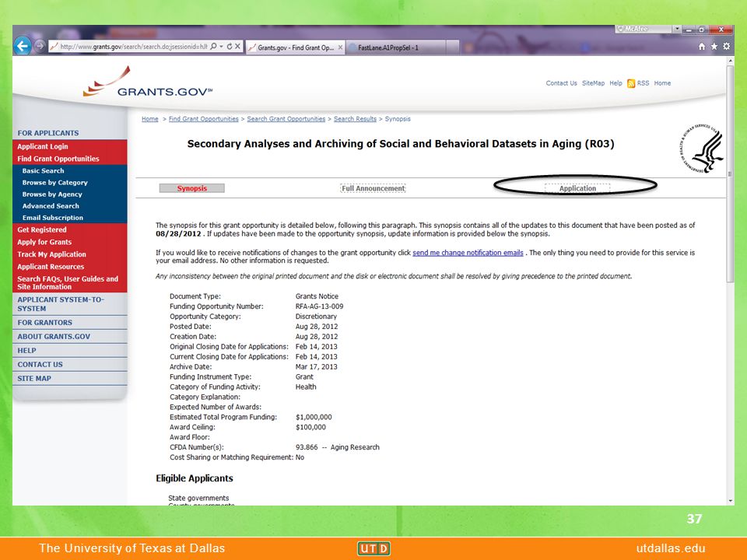
Task: Select the Grants.gov - Find Grant Op... tab
Action: pos(295,47)
